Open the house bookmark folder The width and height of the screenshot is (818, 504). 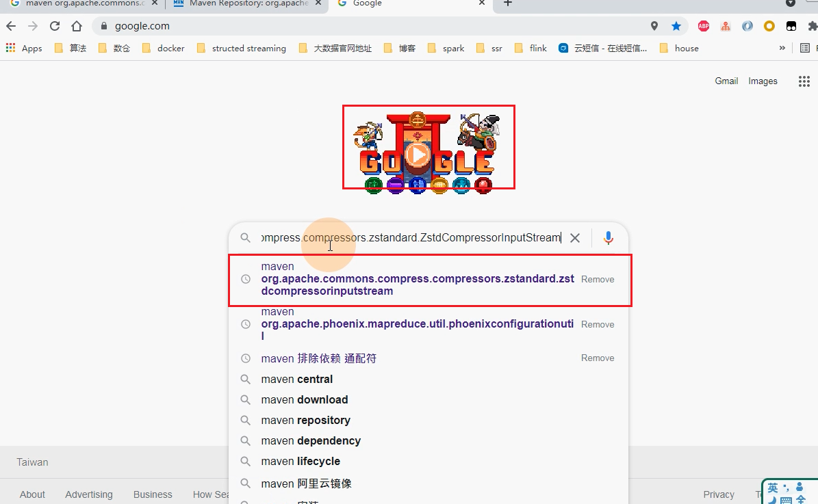(679, 48)
